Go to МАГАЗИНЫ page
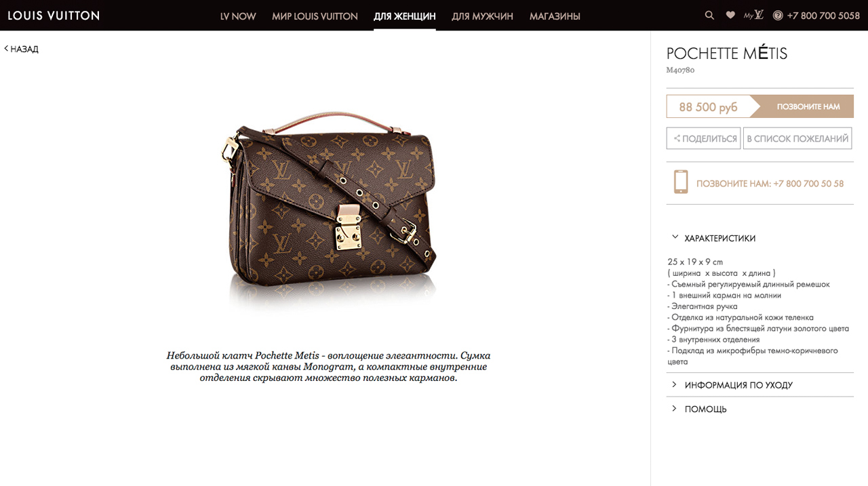 coord(555,16)
